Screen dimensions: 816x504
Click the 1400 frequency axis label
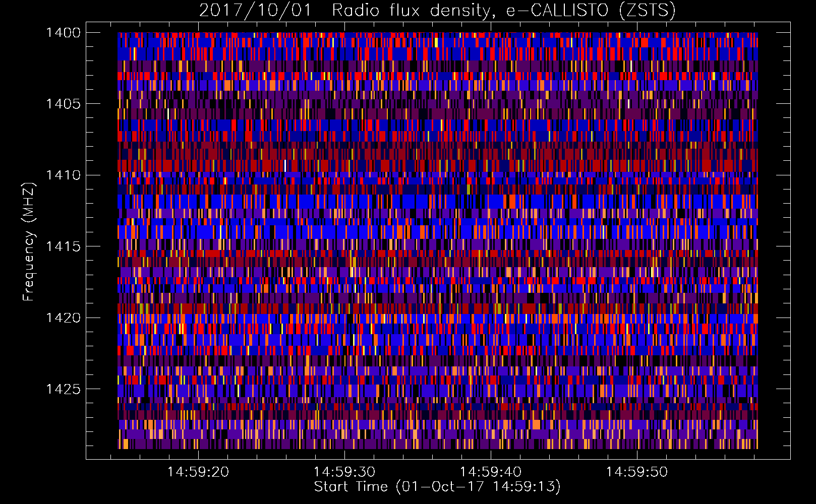(63, 33)
